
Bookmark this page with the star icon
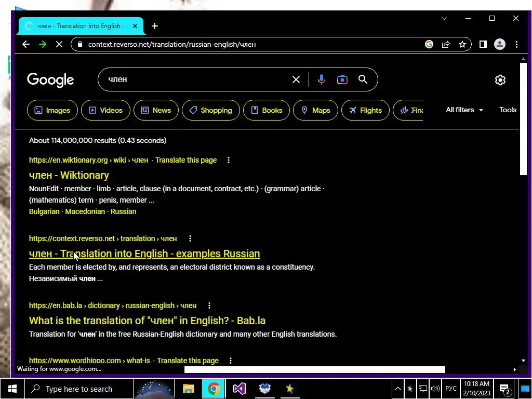(462, 44)
